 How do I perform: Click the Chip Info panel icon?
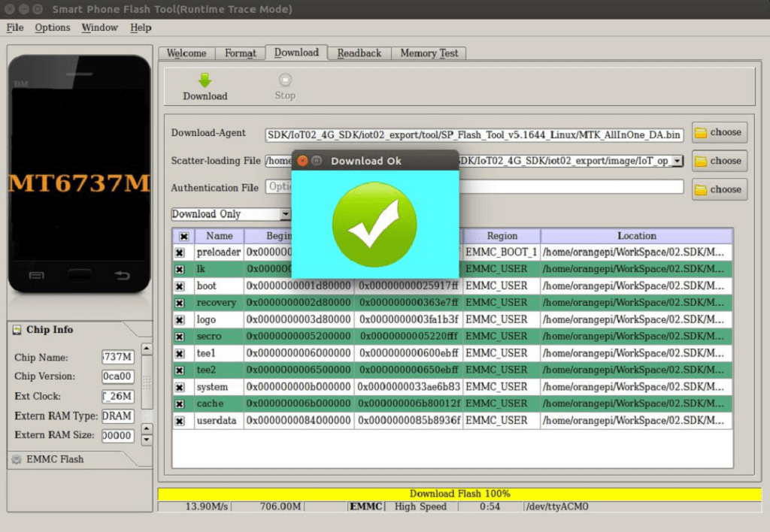click(17, 330)
